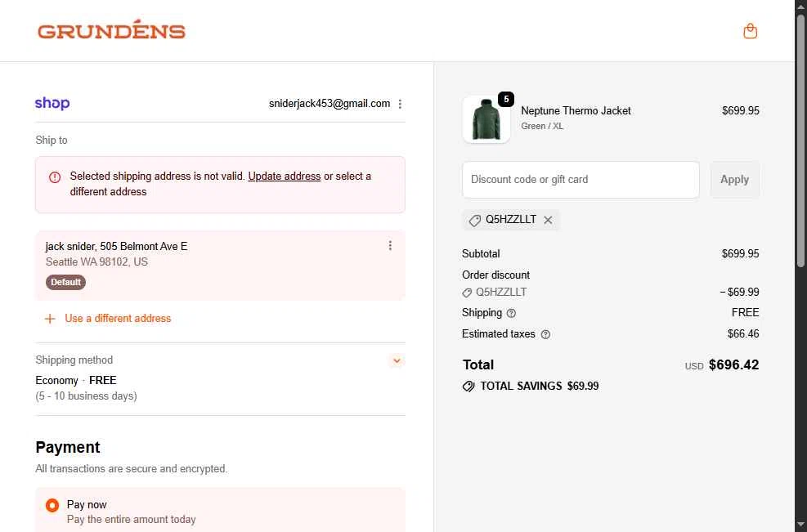Click the Shop pay logo
The image size is (807, 532).
(x=52, y=103)
